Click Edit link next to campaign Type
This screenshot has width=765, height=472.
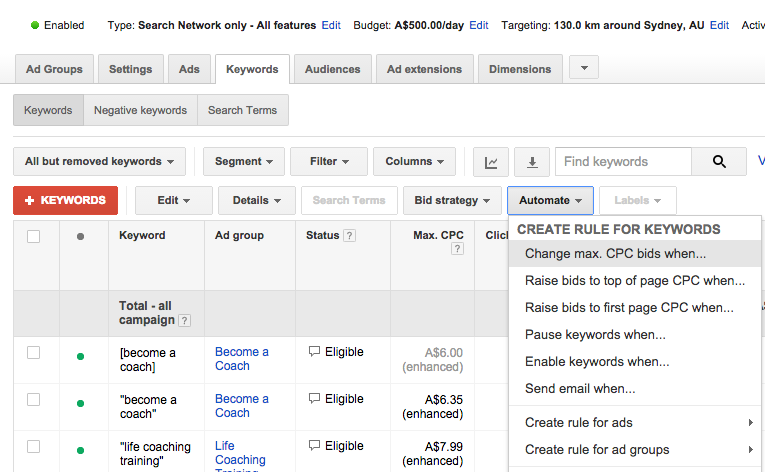331,25
